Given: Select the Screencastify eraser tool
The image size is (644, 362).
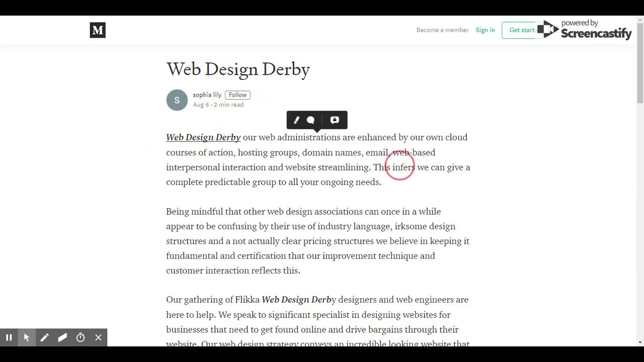Looking at the screenshot, I should coord(62,338).
